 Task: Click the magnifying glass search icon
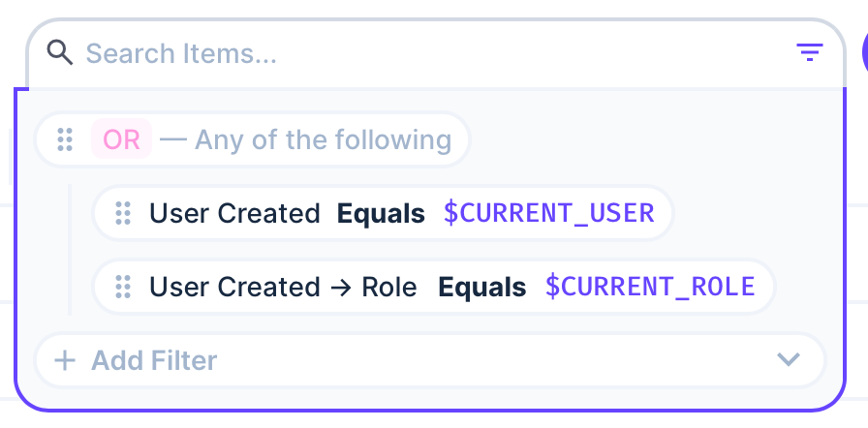pos(60,52)
